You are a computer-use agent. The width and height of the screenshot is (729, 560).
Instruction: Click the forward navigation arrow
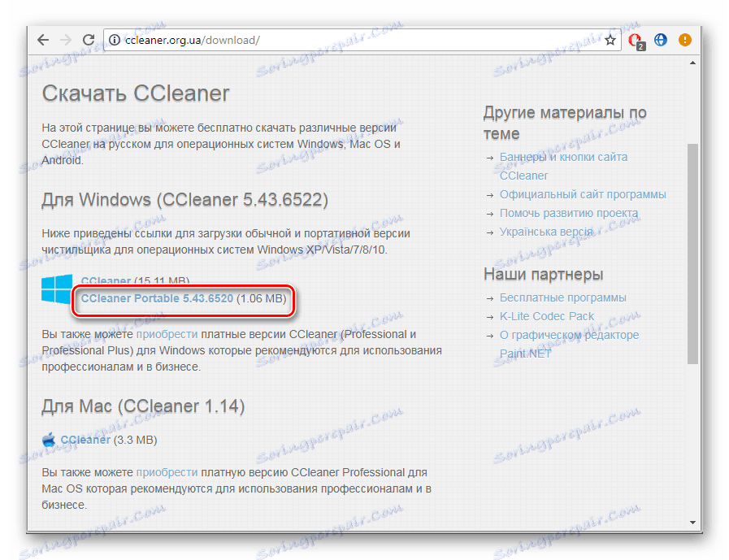(x=66, y=39)
